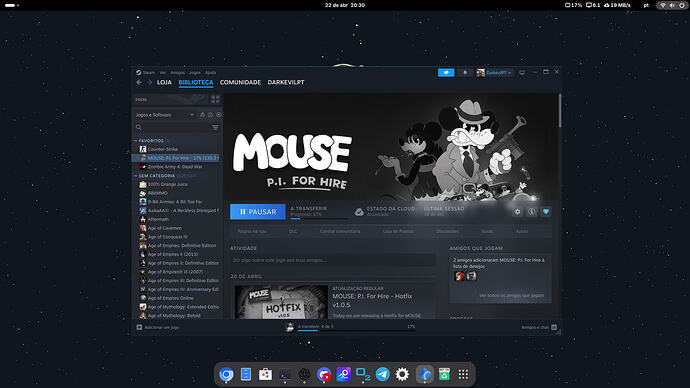Click Adicionar um jogo at bottom left

(x=158, y=327)
